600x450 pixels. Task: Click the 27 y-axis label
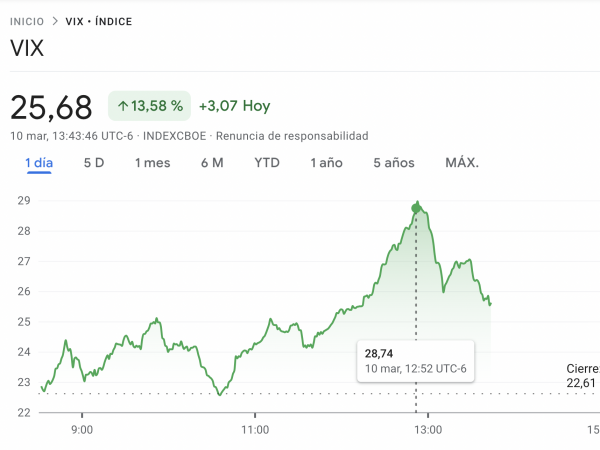(24, 261)
